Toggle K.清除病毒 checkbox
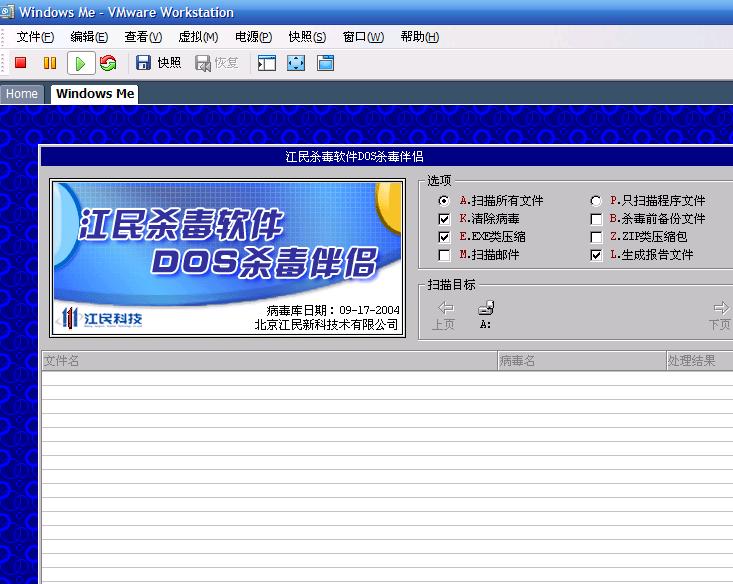This screenshot has width=733, height=584. coord(444,219)
